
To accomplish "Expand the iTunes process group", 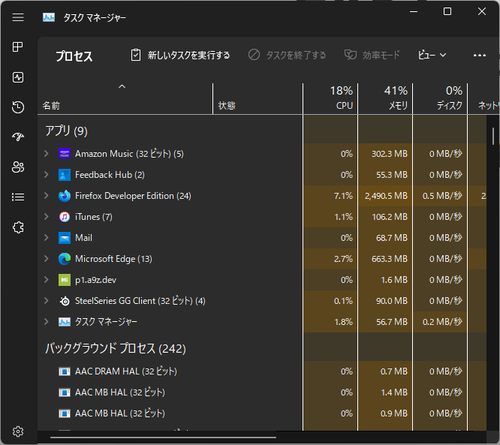I will tap(46, 216).
